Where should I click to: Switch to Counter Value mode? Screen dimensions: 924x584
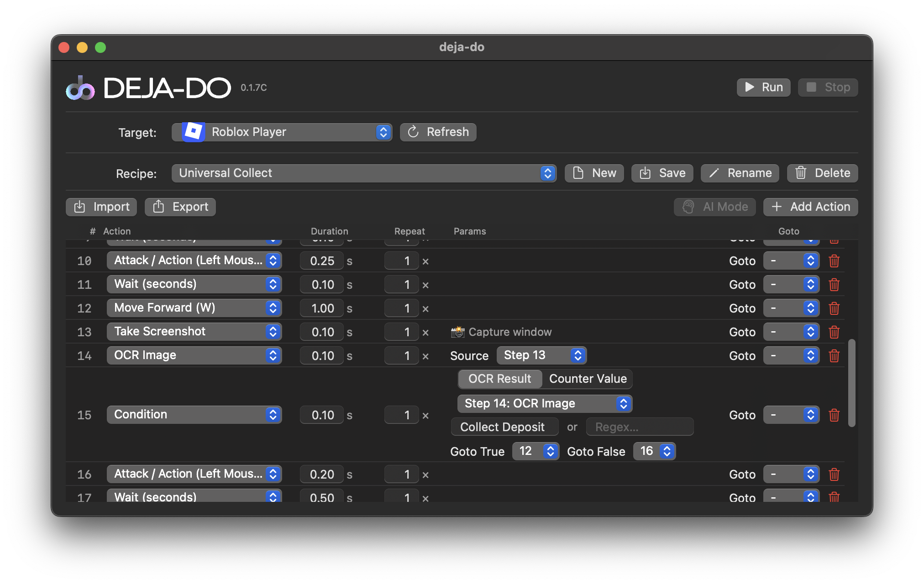588,379
